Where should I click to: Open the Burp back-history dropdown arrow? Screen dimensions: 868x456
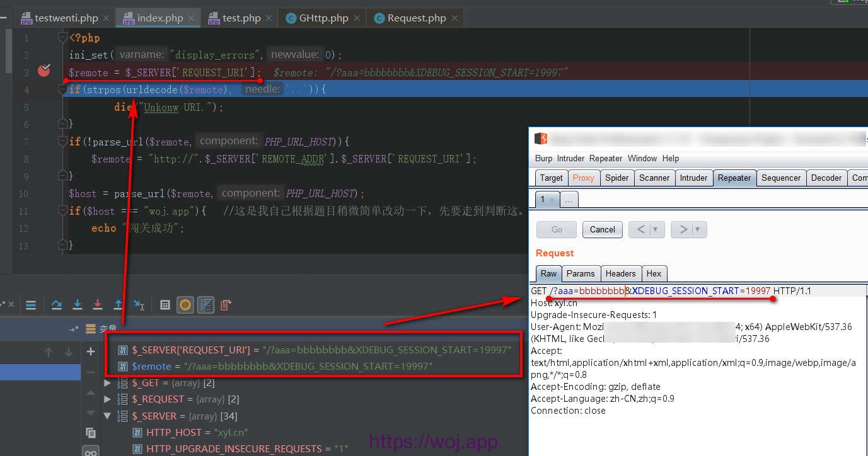(x=656, y=230)
